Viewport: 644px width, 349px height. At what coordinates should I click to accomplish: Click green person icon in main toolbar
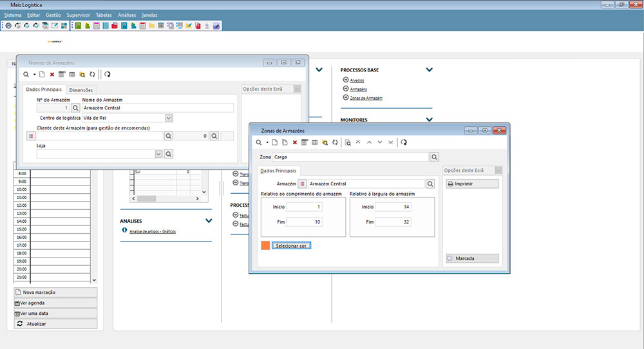click(x=88, y=26)
